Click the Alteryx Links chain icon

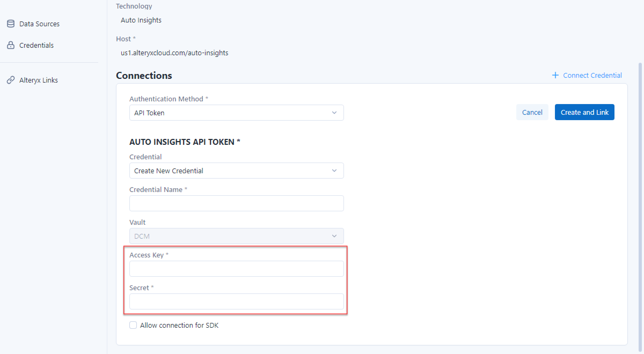(11, 80)
